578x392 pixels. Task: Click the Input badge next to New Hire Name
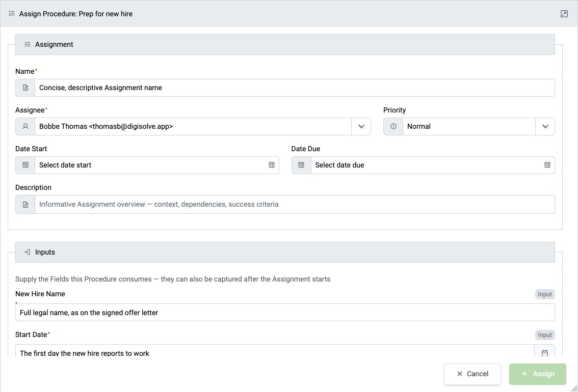point(545,294)
